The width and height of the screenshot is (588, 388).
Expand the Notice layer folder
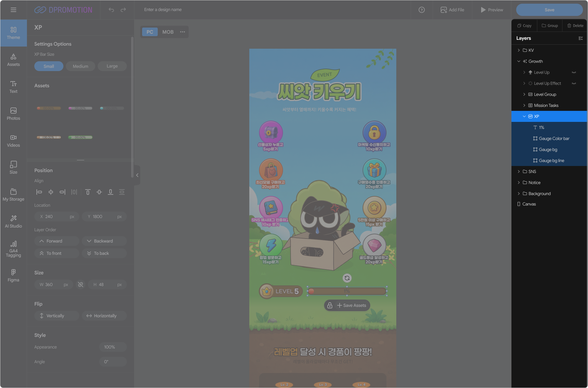(x=519, y=183)
